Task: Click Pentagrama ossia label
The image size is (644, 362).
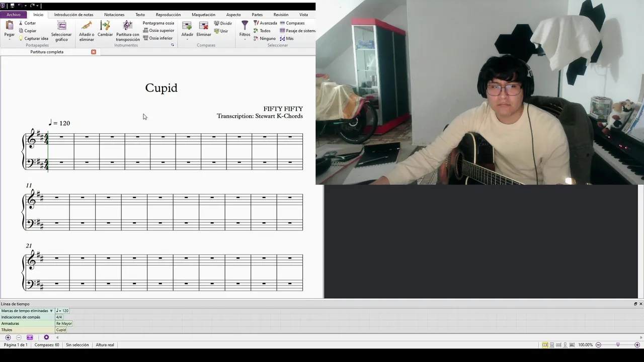Action: (158, 23)
